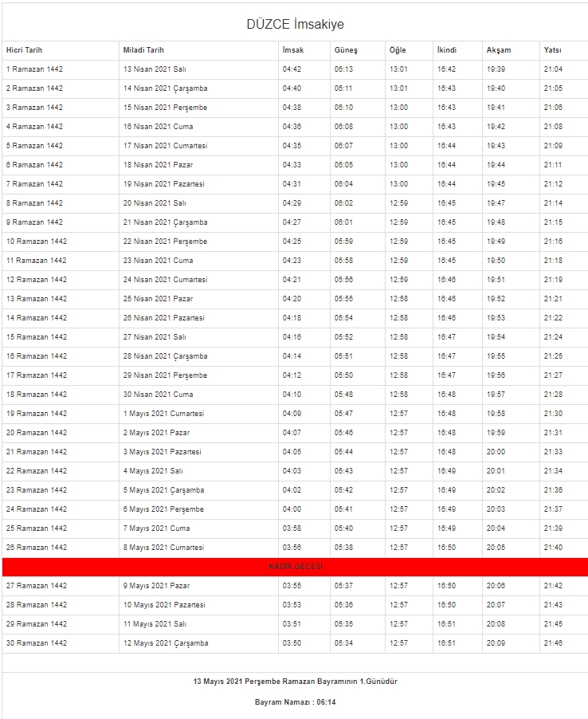This screenshot has width=588, height=719.
Task: Click the 13 Nisan 2021 Salı date
Action: pyautogui.click(x=155, y=69)
